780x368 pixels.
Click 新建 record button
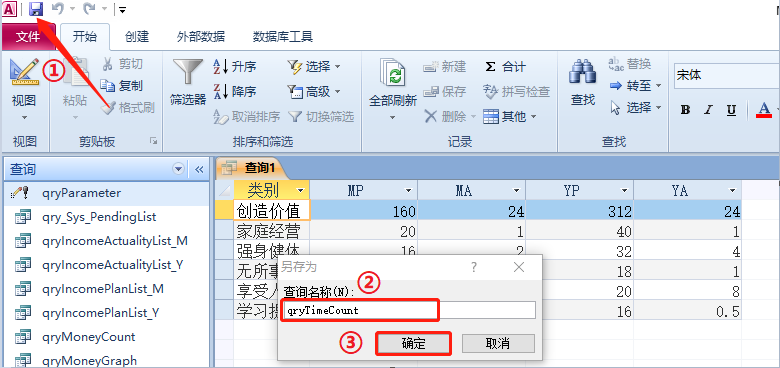pos(445,67)
